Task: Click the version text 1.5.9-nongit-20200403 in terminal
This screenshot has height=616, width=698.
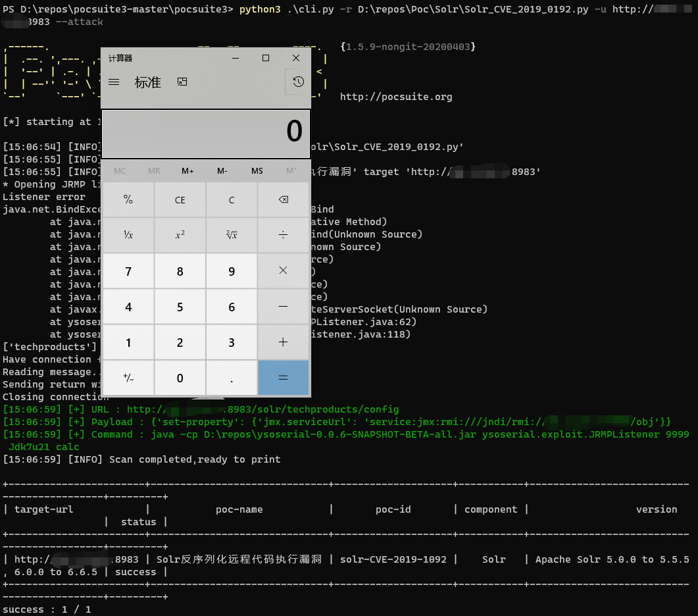Action: [408, 46]
